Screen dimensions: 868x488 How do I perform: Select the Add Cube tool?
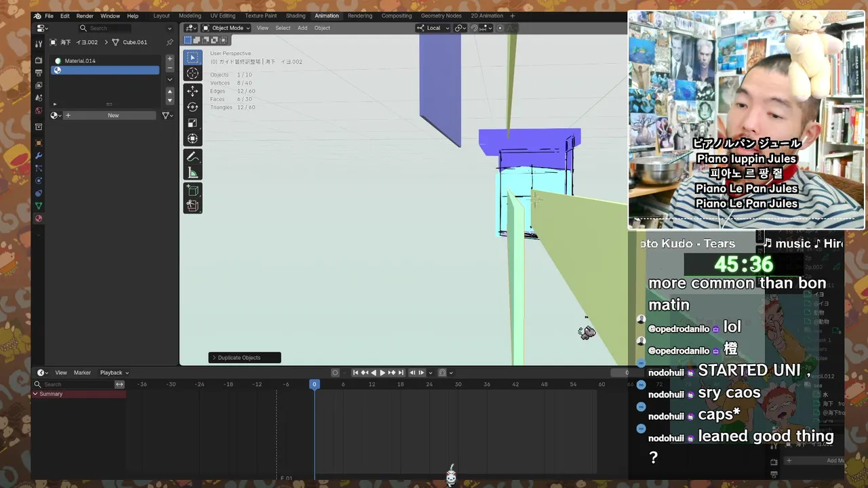193,190
